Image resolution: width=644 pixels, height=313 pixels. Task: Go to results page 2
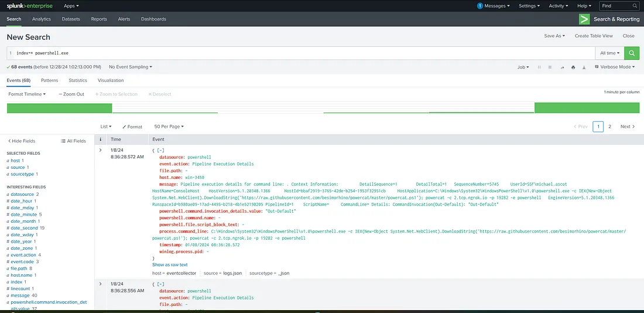click(609, 127)
